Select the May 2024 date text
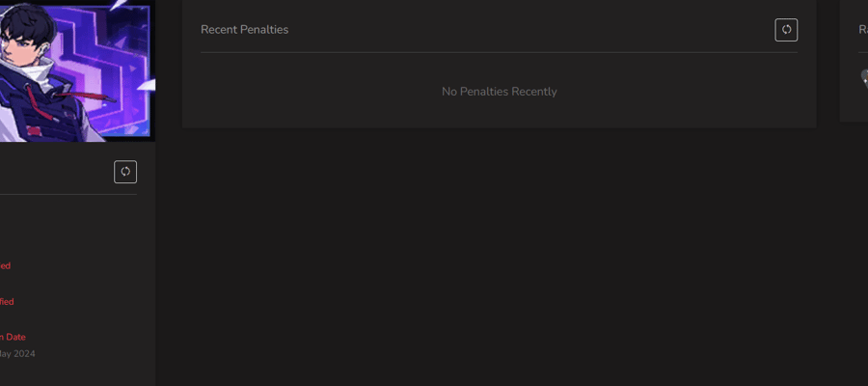Image resolution: width=868 pixels, height=386 pixels. 17,353
